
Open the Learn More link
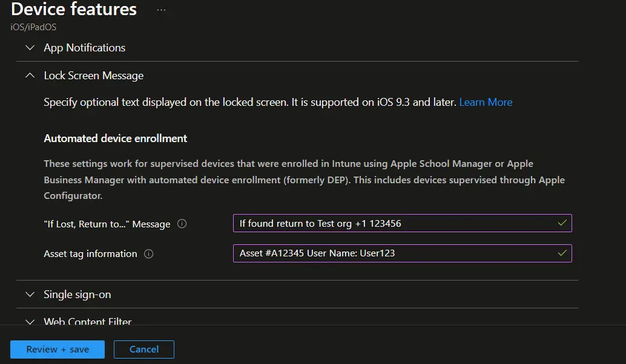pos(485,102)
